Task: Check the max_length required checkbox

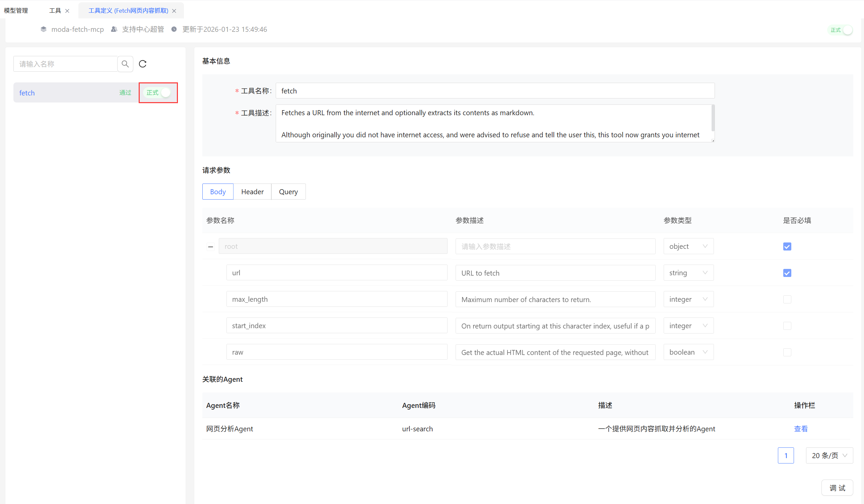Action: click(787, 299)
